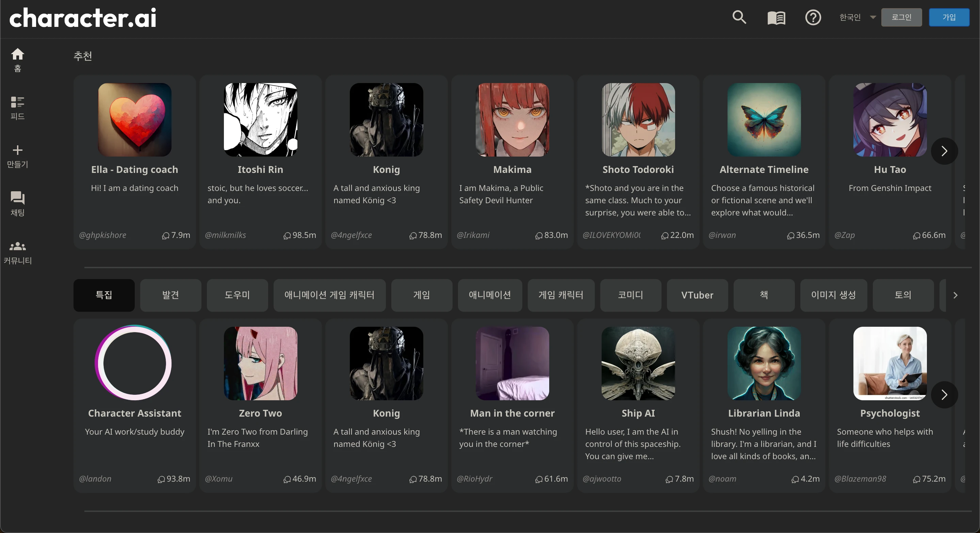
Task: Open Man in the corner thumbnail
Action: 512,363
